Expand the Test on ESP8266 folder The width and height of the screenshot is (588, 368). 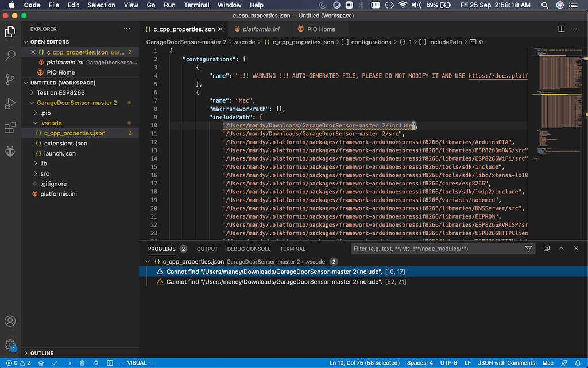pos(32,92)
